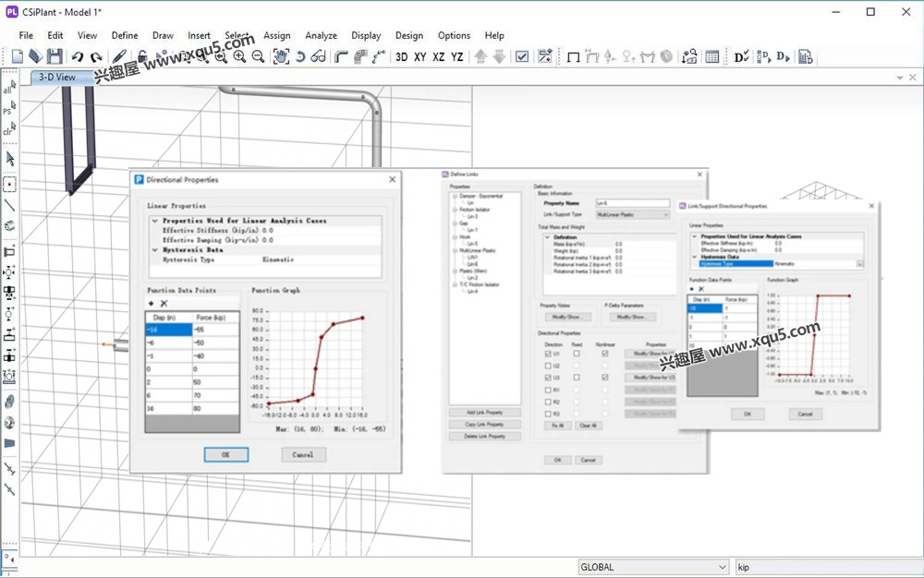This screenshot has width=924, height=578.
Task: Click Cancel in Directional Properties dialog
Action: (x=303, y=454)
